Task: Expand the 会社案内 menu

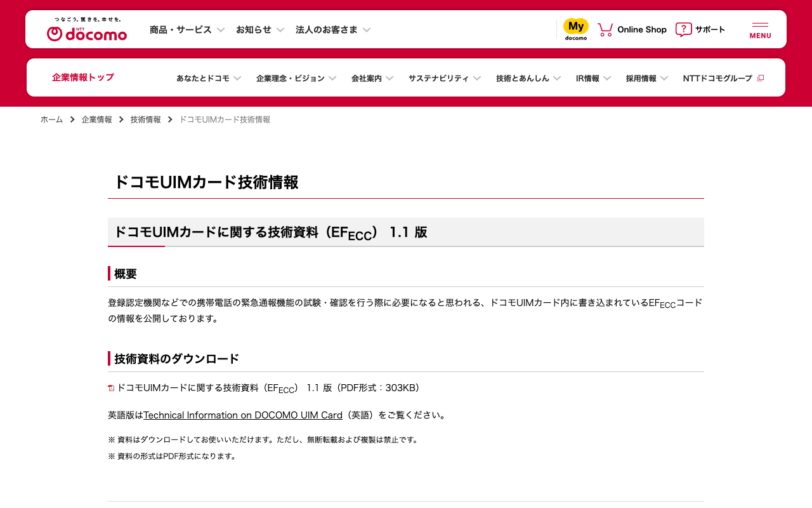Action: click(x=372, y=78)
